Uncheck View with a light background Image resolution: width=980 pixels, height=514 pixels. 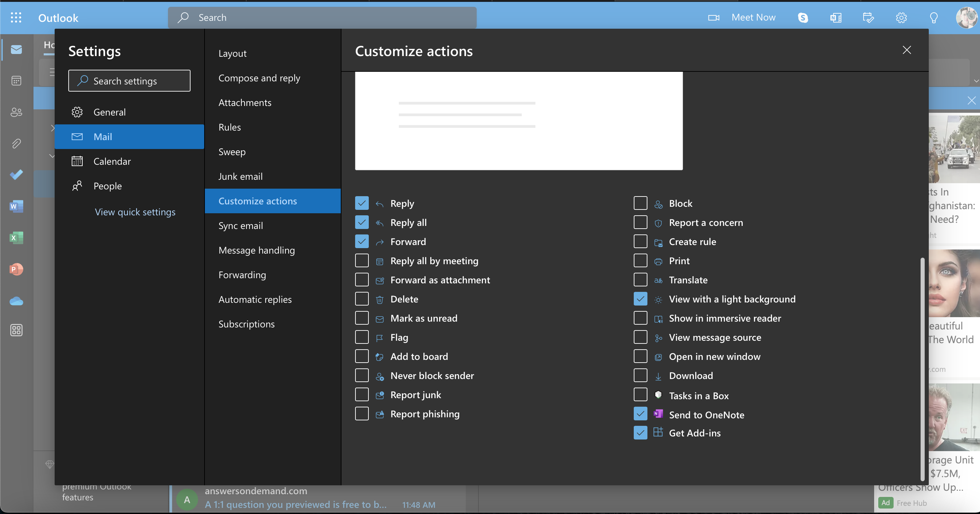(640, 298)
